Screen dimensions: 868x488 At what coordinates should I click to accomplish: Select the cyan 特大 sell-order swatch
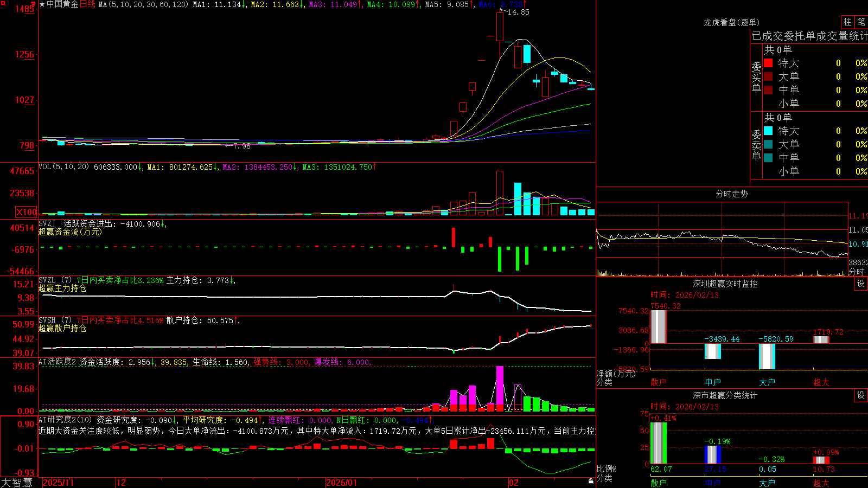point(768,131)
